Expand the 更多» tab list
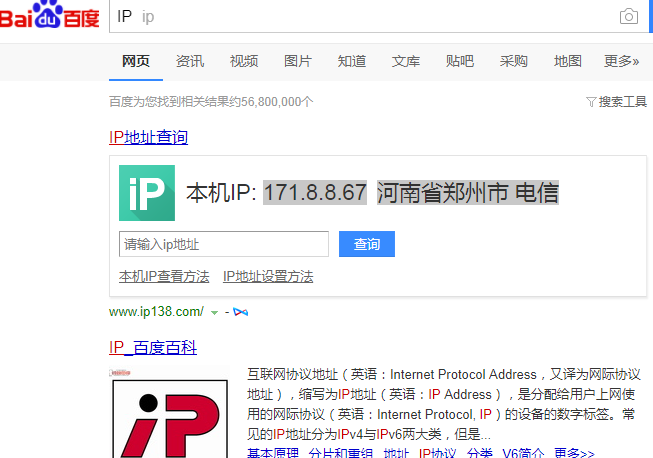Screen dimensions: 653x458 click(x=621, y=61)
